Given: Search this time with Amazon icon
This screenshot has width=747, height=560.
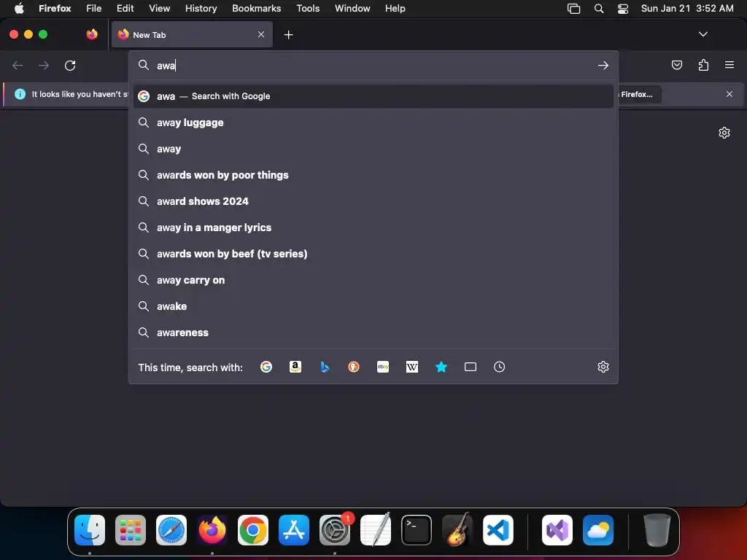Looking at the screenshot, I should pyautogui.click(x=295, y=367).
